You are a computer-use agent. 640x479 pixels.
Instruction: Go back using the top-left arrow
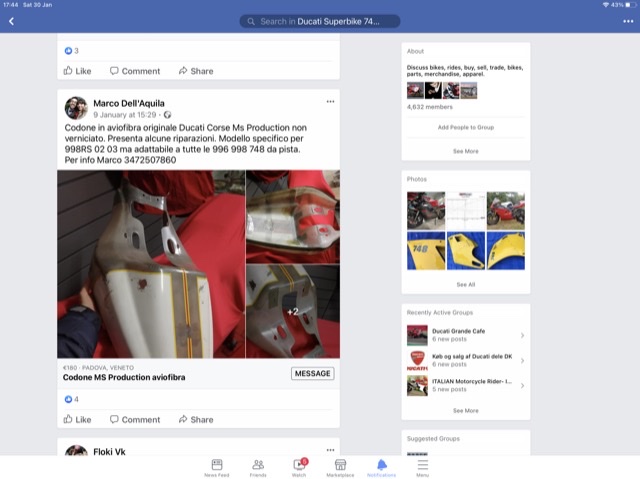[11, 21]
